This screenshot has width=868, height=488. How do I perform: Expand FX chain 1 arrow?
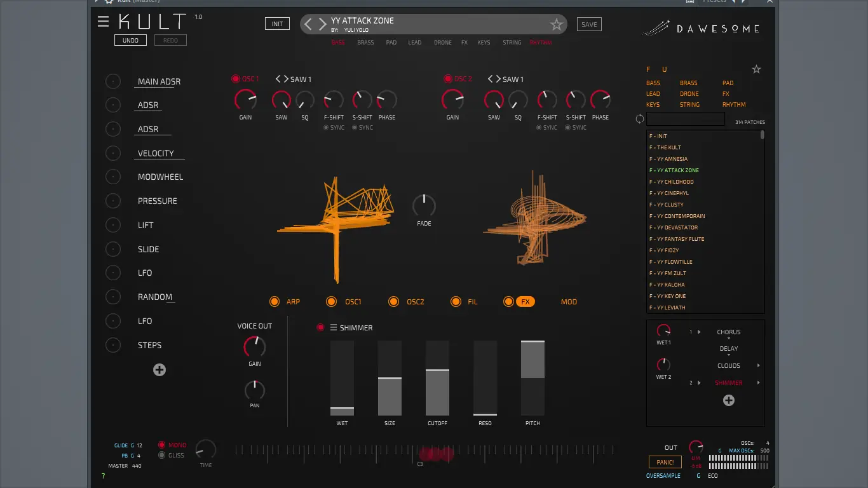(699, 332)
